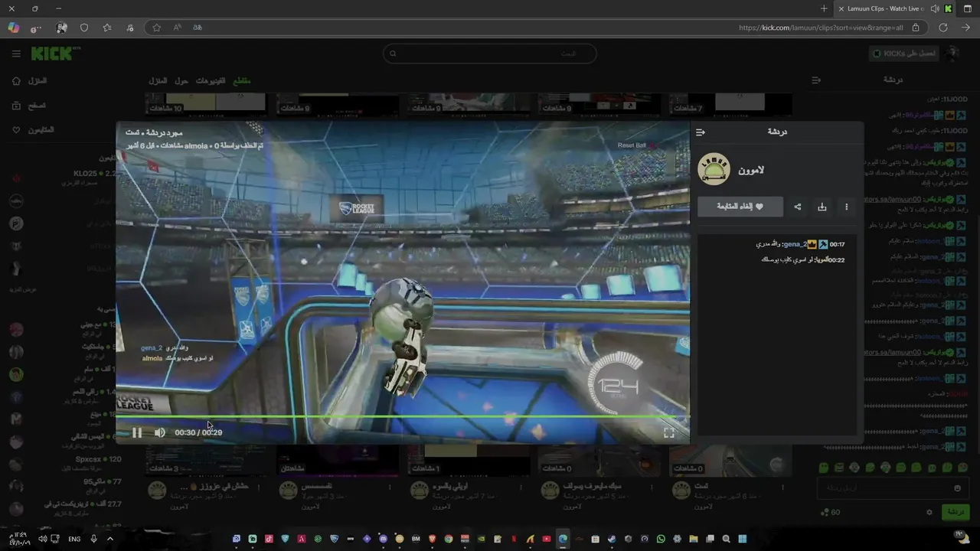Open the clip's three-dot more options
This screenshot has height=551, width=980.
pos(846,207)
